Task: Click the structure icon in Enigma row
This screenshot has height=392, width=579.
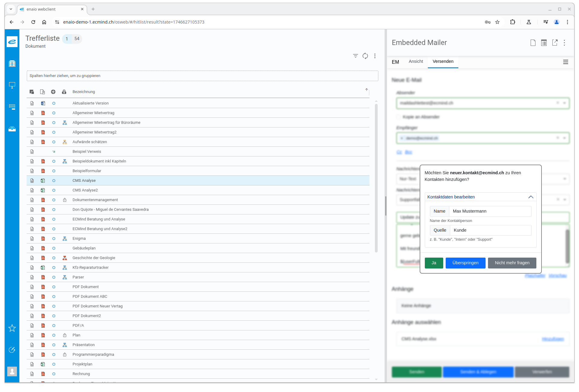Action: [x=65, y=239]
